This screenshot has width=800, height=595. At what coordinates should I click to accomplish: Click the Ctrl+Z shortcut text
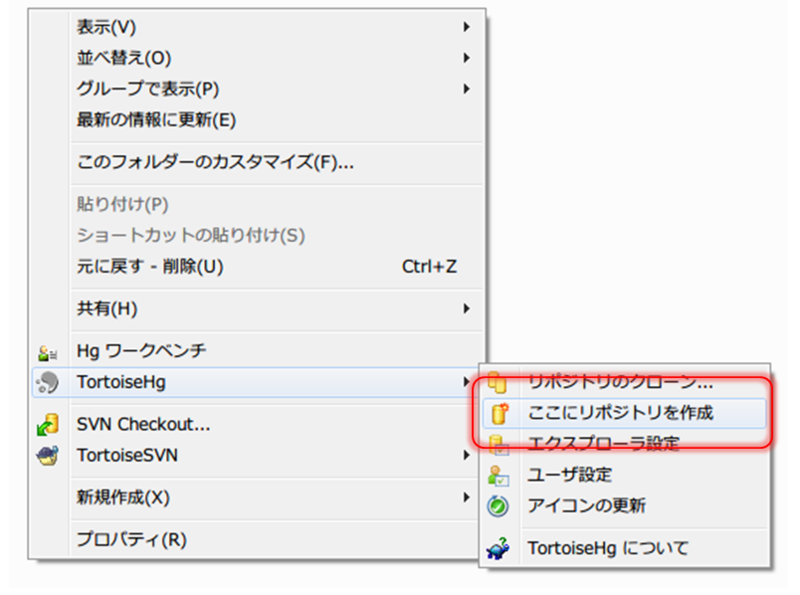(429, 266)
